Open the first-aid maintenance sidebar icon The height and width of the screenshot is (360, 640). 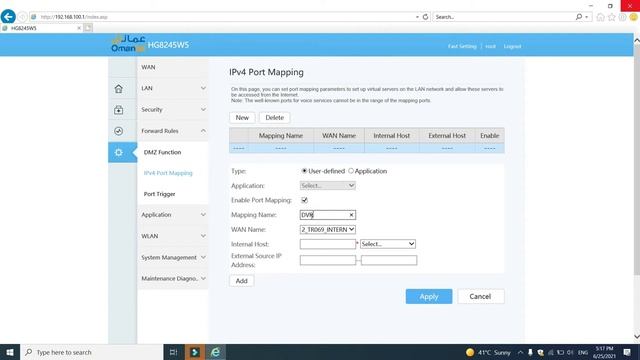point(118,110)
